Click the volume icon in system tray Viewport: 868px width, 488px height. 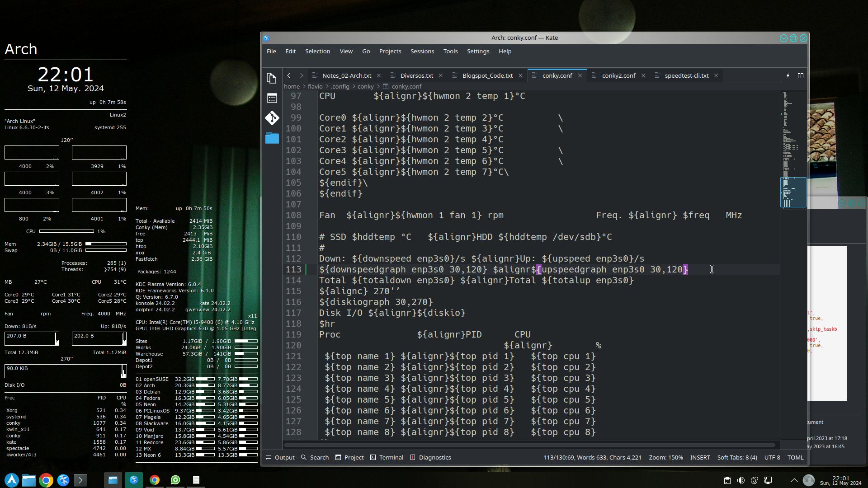(741, 480)
